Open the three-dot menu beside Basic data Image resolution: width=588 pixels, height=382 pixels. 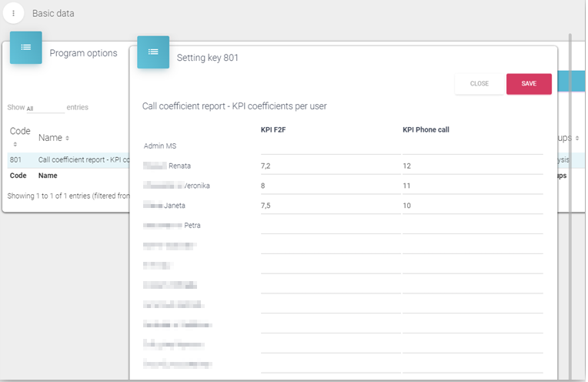tap(13, 13)
